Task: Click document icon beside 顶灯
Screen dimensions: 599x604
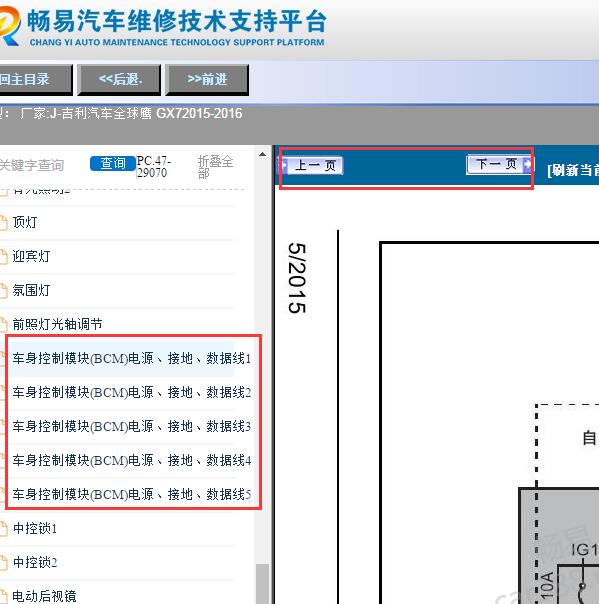Action: click(x=3, y=223)
